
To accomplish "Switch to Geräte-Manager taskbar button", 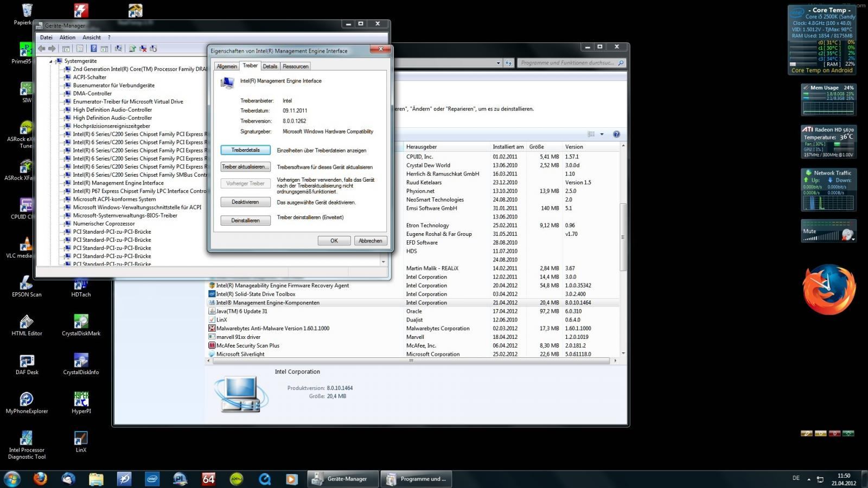I will pos(342,479).
